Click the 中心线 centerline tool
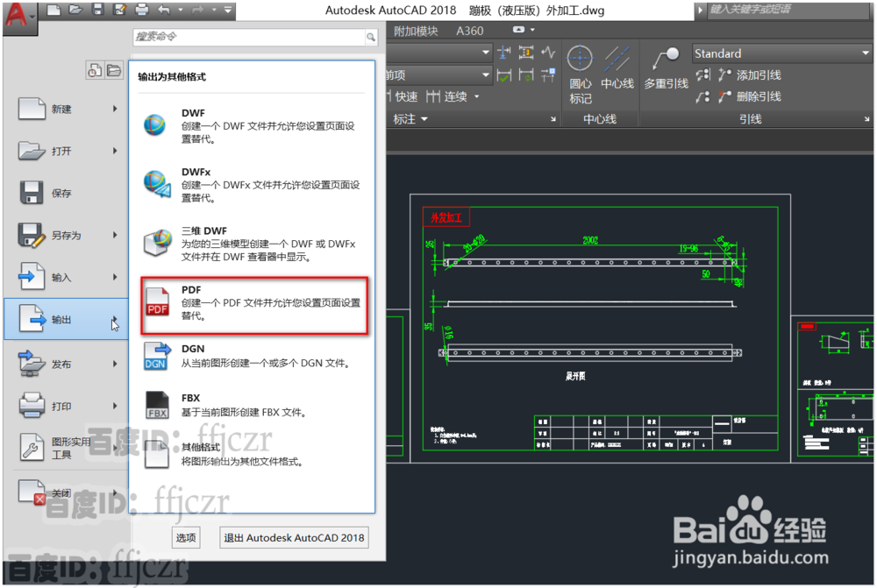The width and height of the screenshot is (877, 588). (x=617, y=67)
